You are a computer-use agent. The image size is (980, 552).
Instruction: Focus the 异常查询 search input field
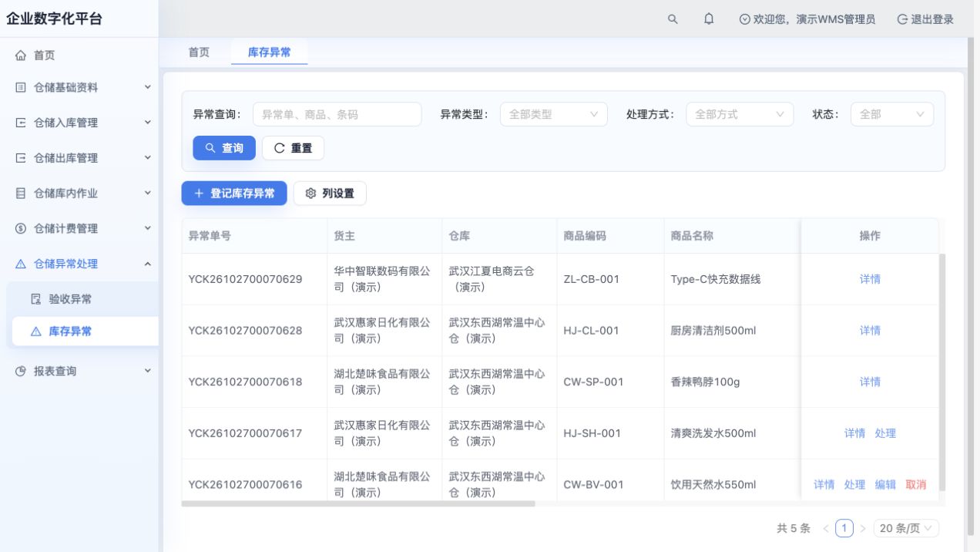(337, 114)
